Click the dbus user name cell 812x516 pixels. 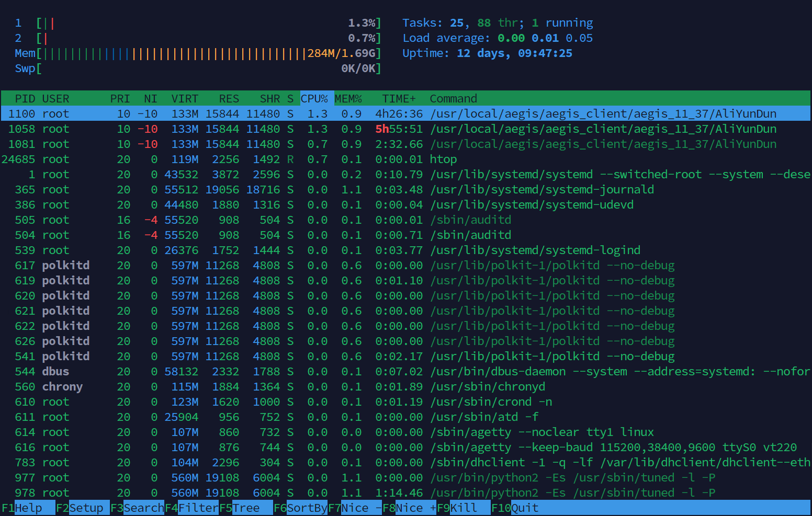55,372
